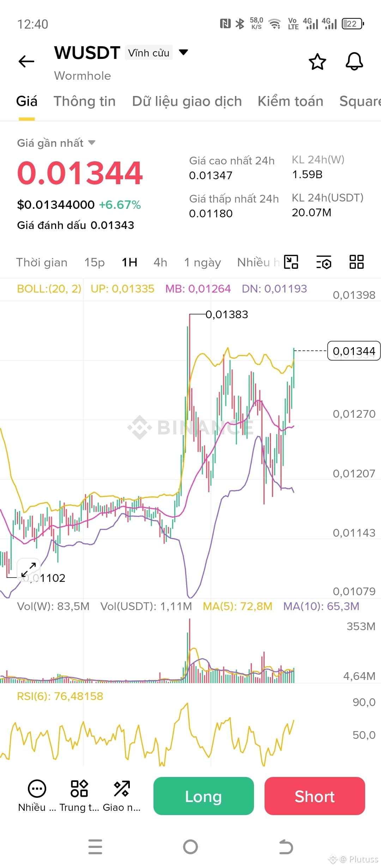The image size is (381, 868).
Task: Open chart indicator settings icon
Action: click(323, 262)
